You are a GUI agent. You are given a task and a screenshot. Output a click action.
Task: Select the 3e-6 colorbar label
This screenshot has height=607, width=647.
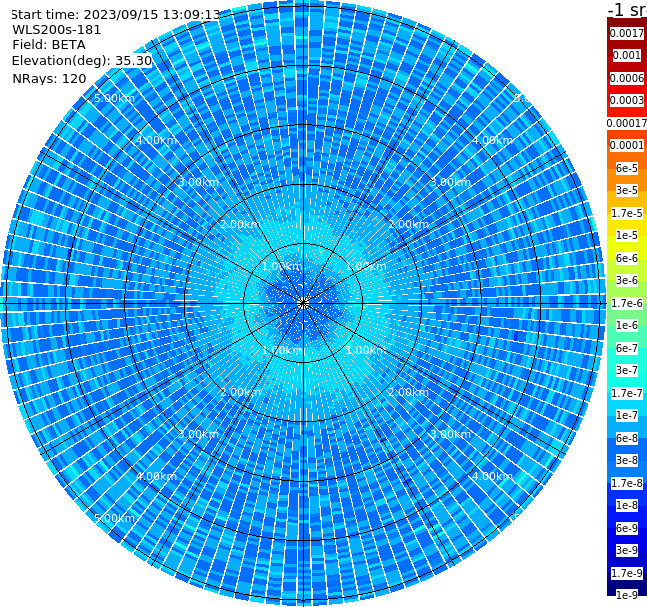pyautogui.click(x=627, y=280)
